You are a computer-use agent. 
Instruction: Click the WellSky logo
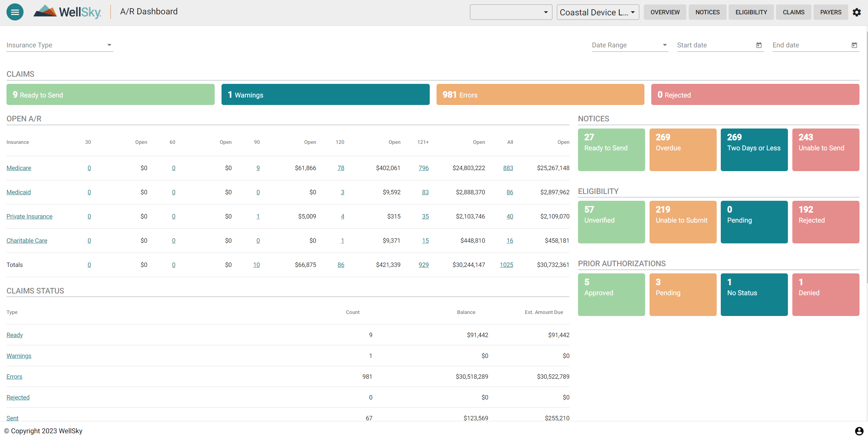tap(67, 11)
